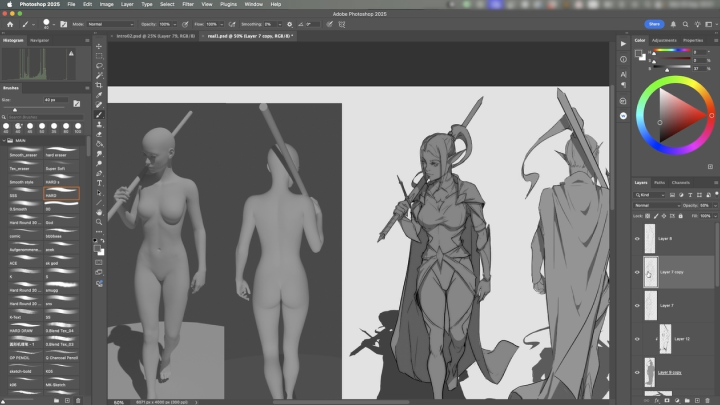Select the Eyedropper tool
Image resolution: width=720 pixels, height=405 pixels.
(x=100, y=95)
